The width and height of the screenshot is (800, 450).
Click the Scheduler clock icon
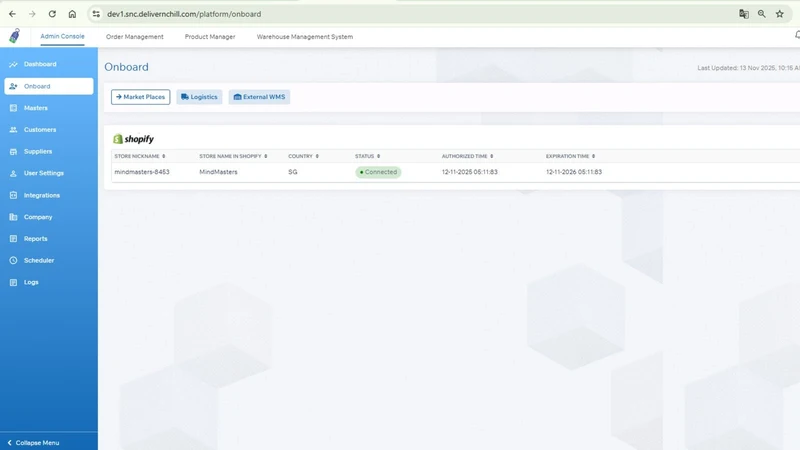tap(13, 261)
